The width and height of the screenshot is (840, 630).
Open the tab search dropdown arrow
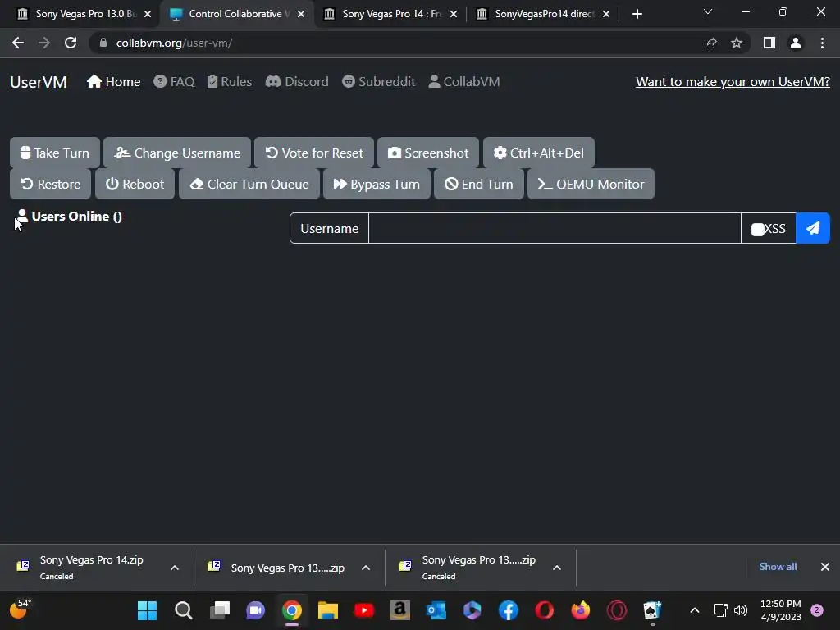[708, 11]
